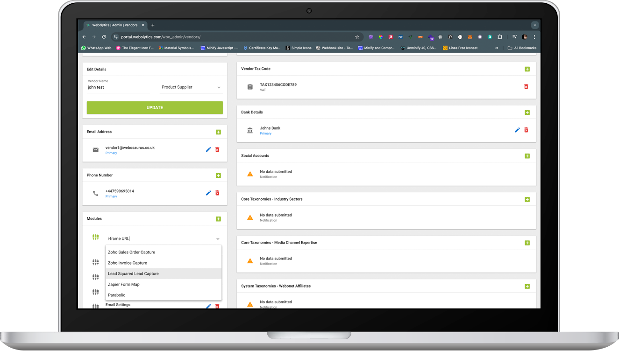
Task: Delete the TAX123456CODE789 tax code
Action: (526, 86)
